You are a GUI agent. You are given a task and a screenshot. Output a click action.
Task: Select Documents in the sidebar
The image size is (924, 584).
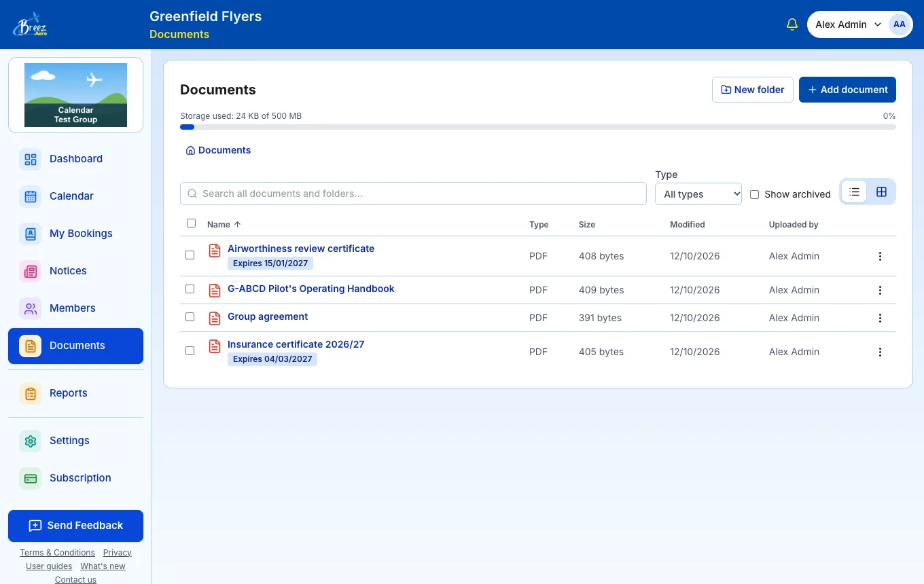75,346
